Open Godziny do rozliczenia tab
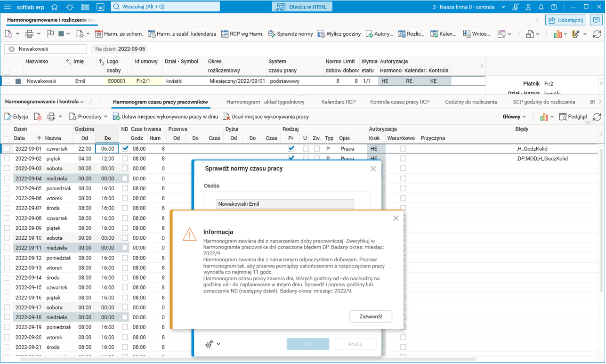The width and height of the screenshot is (606, 364). coord(471,102)
